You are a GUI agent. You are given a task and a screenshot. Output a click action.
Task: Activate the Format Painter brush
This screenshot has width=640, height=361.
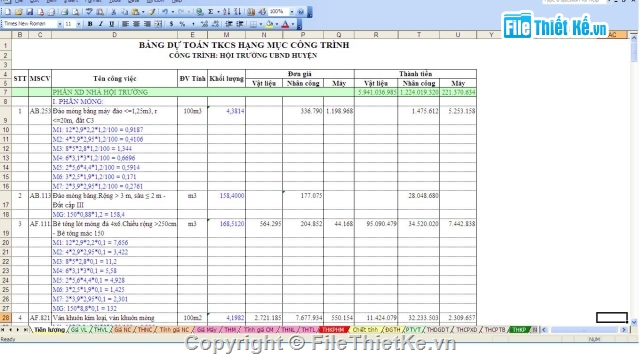tap(151, 12)
